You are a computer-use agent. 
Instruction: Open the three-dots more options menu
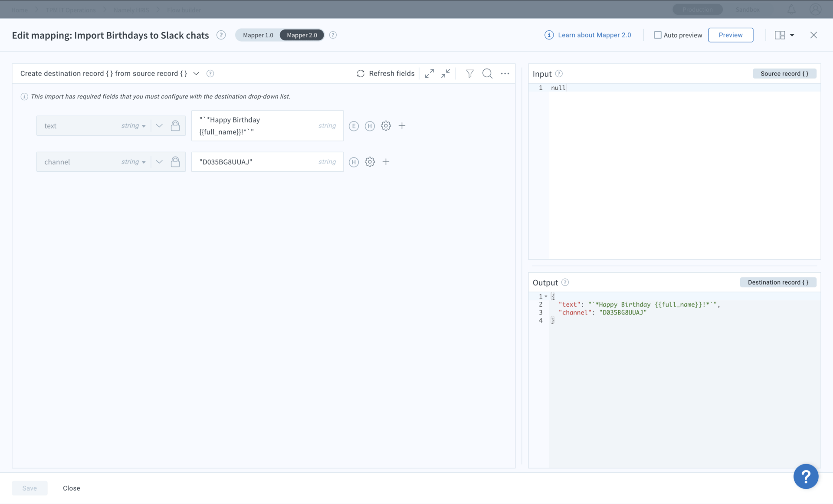[x=505, y=74]
